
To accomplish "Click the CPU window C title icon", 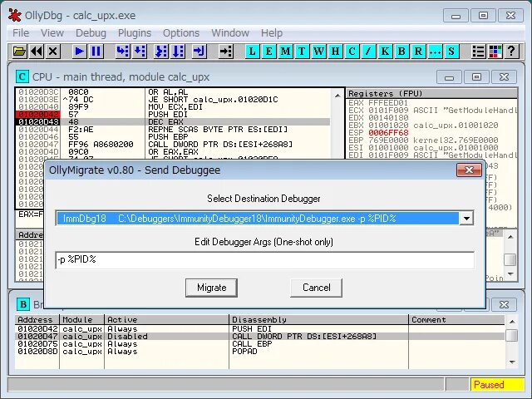I will tap(22, 77).
